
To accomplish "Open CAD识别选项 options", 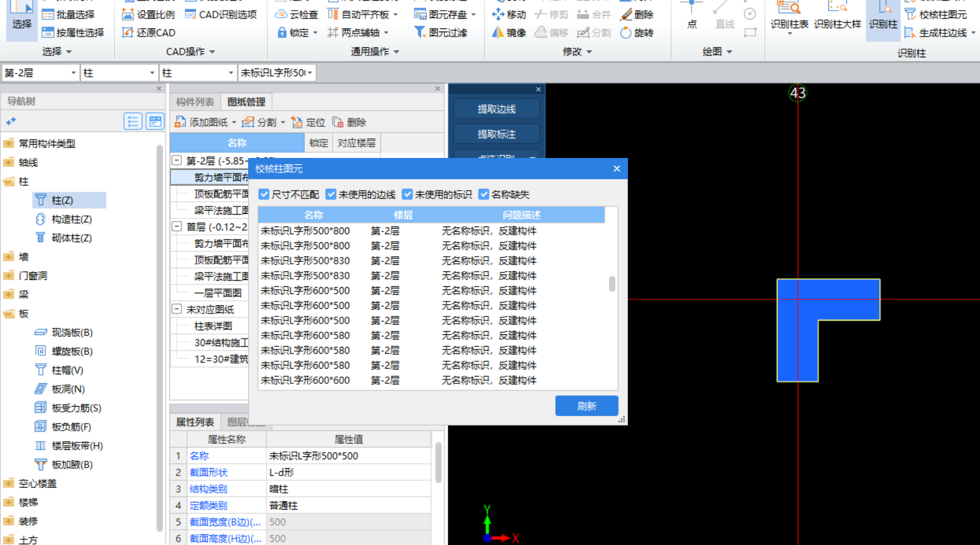I will (x=220, y=14).
